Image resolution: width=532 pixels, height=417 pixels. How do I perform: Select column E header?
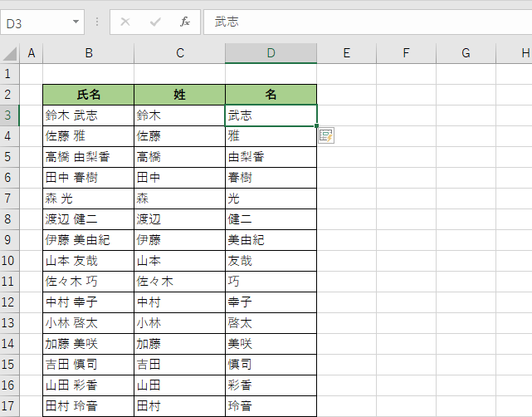(346, 53)
